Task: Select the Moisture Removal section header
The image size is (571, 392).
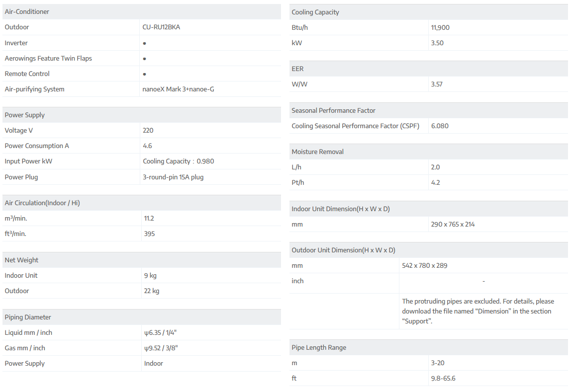Action: (317, 152)
